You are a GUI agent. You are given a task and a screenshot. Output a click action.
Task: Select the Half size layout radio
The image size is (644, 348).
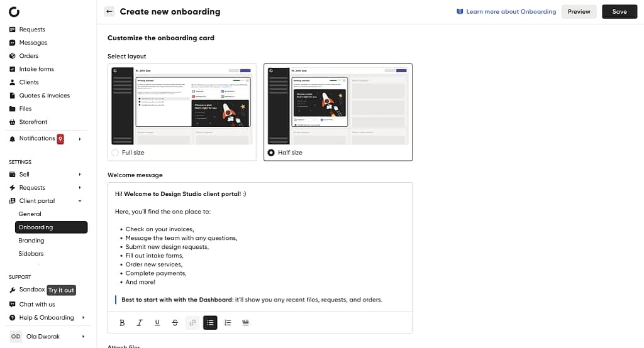tap(271, 153)
